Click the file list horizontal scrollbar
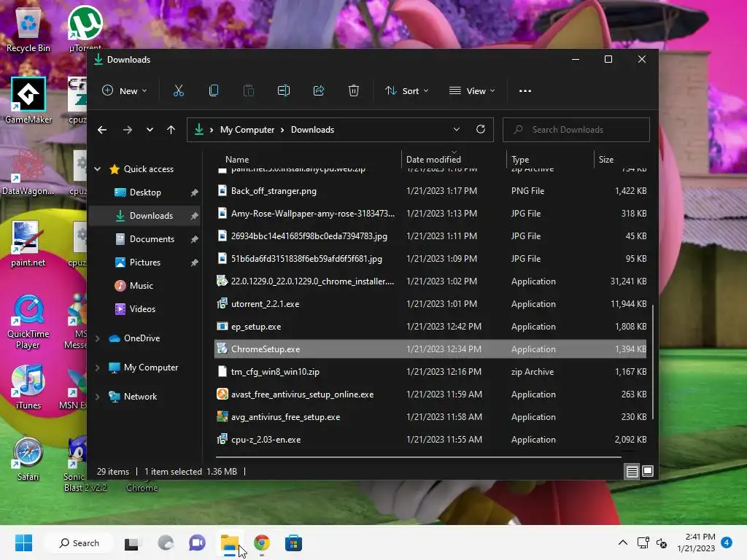 pos(418,457)
